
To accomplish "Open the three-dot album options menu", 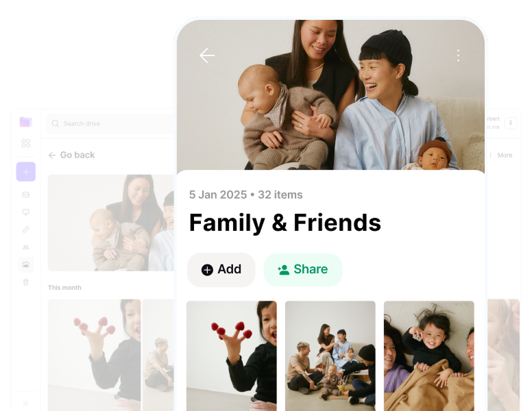I will pyautogui.click(x=458, y=55).
